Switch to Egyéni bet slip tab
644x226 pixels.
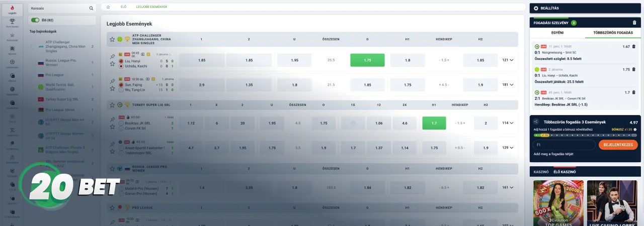click(x=557, y=32)
